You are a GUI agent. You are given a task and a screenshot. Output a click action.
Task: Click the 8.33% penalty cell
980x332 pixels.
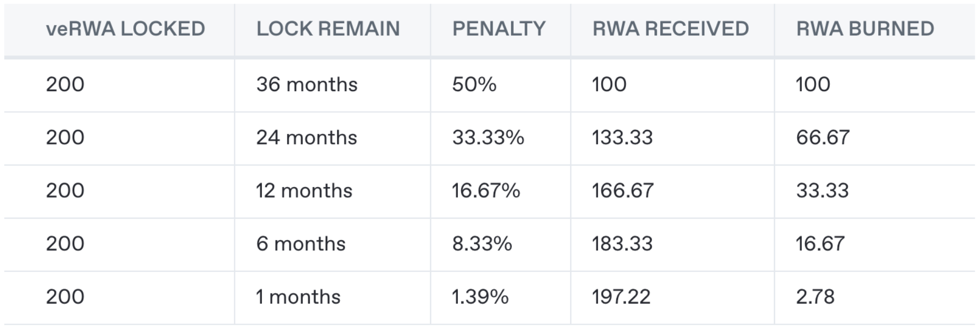tap(482, 244)
